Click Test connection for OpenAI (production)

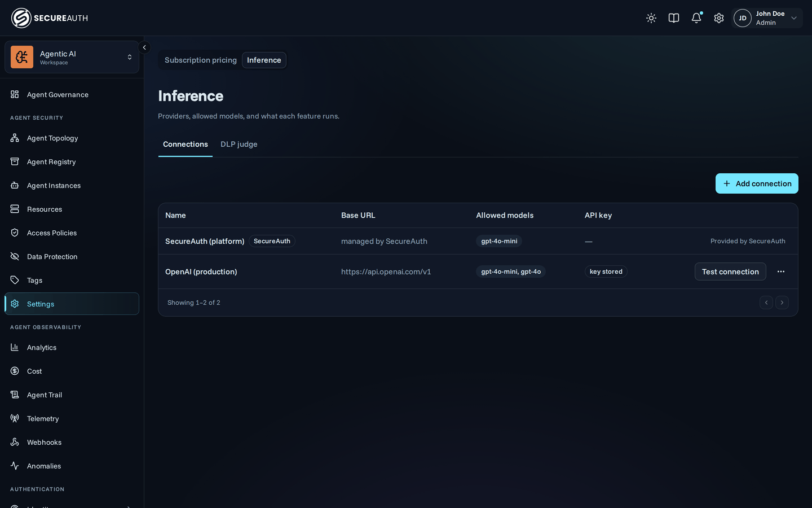(x=730, y=271)
